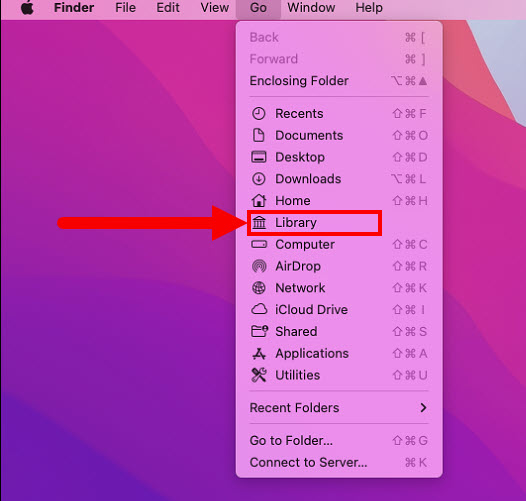This screenshot has height=501, width=526.
Task: Open the Help menu
Action: 369,7
